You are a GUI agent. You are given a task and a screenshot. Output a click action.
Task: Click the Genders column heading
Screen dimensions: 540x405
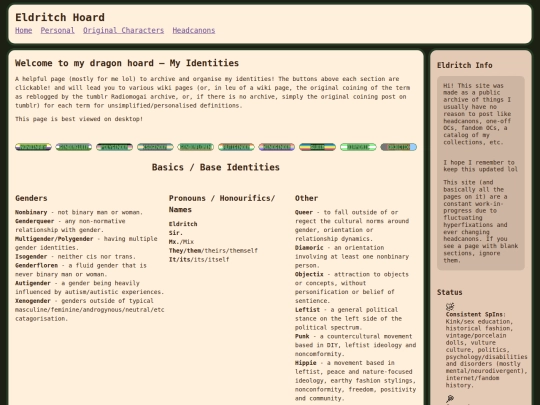[31, 198]
